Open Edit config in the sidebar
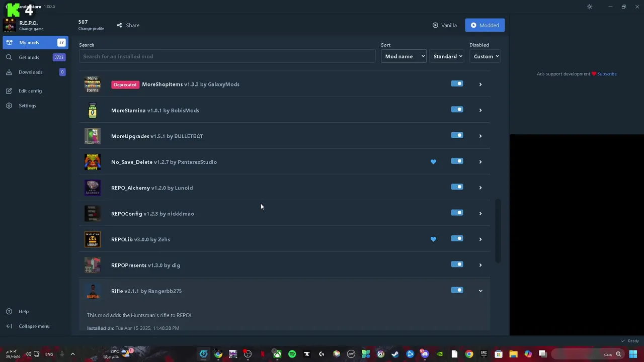The height and width of the screenshot is (362, 644). [35, 91]
